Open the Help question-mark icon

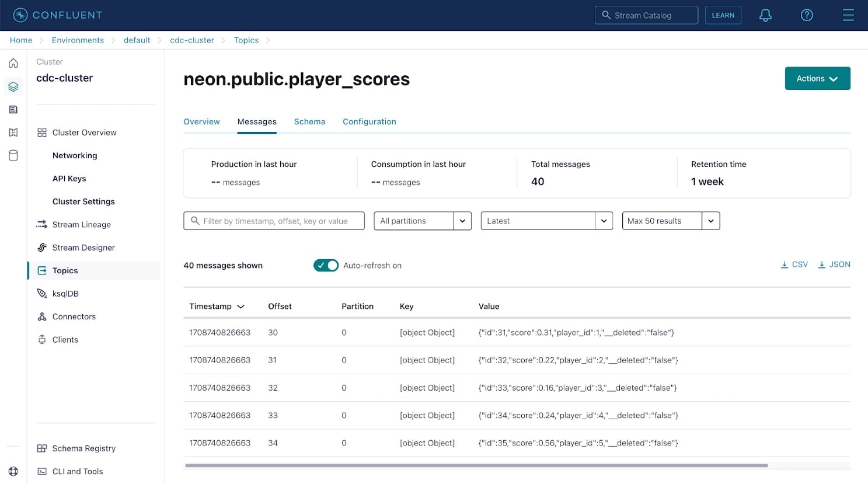tap(806, 15)
